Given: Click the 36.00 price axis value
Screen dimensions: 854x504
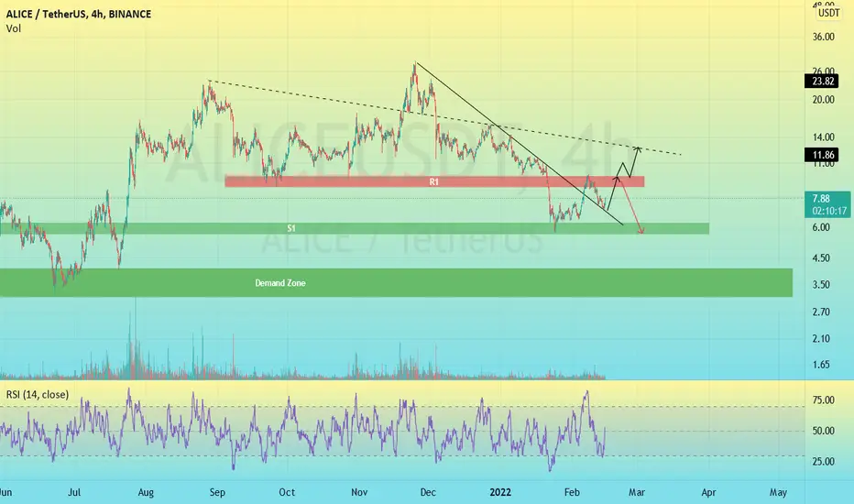Looking at the screenshot, I should (823, 37).
